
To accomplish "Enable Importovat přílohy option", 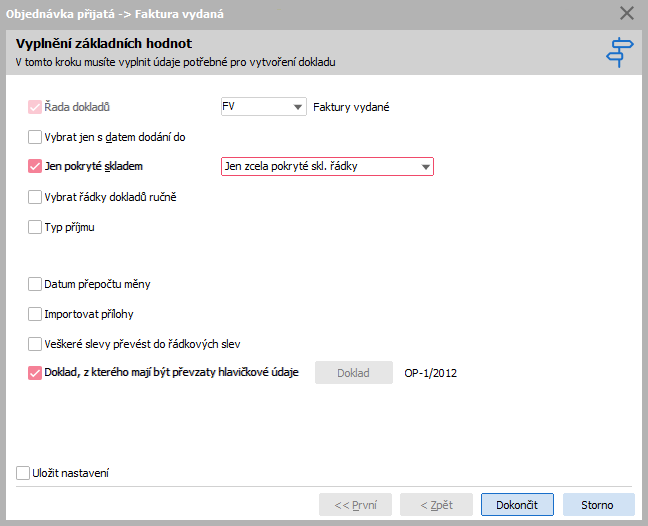I will 36,314.
